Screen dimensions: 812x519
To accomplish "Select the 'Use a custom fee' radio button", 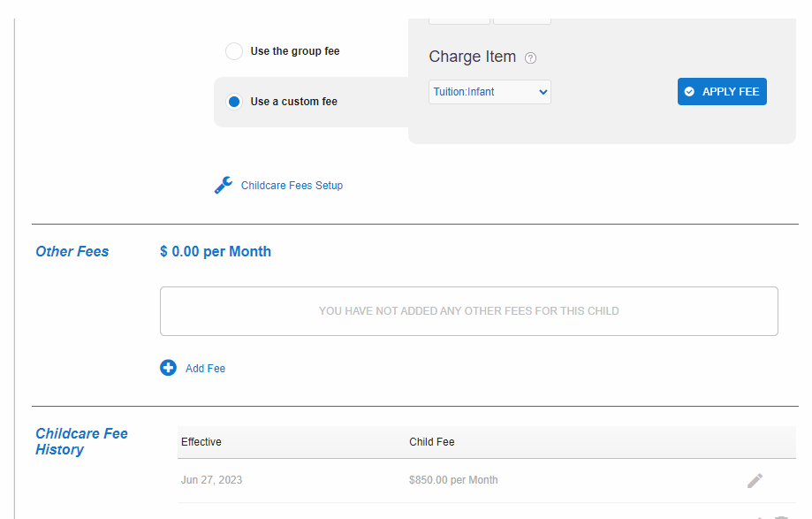I will coord(234,102).
